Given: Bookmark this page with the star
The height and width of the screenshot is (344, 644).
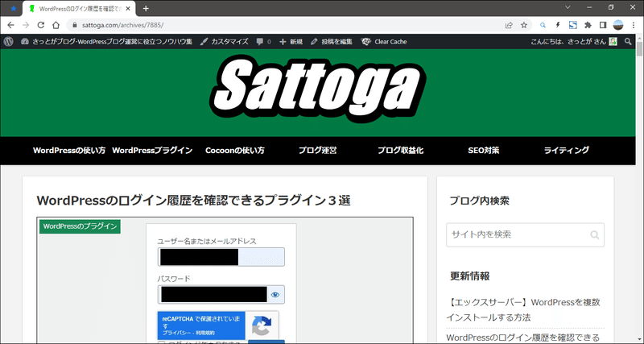Looking at the screenshot, I should [524, 25].
